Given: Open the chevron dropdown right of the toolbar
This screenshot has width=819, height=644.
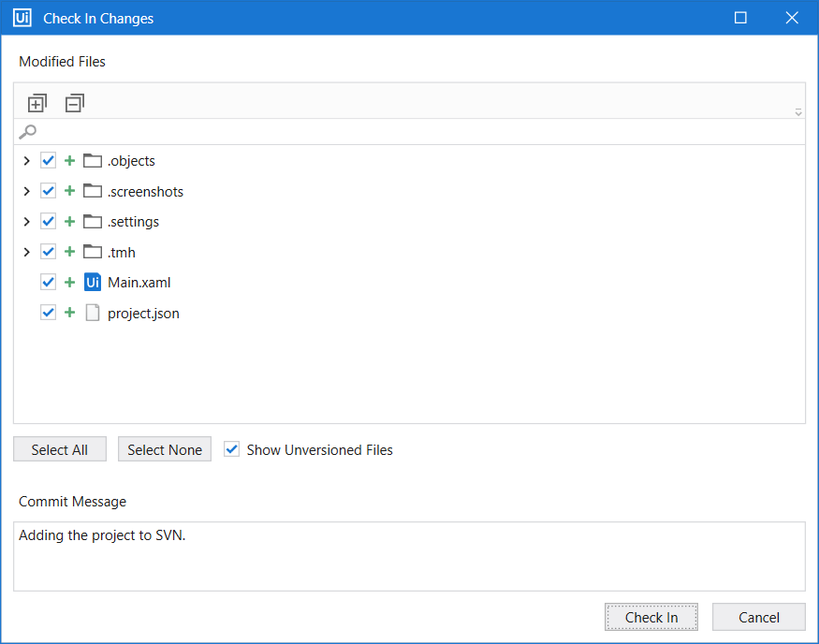Looking at the screenshot, I should 797,111.
